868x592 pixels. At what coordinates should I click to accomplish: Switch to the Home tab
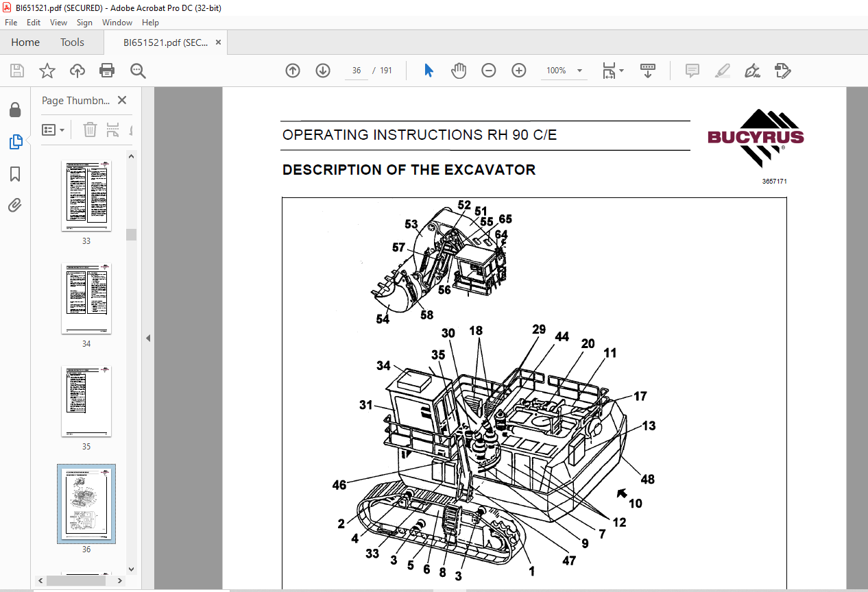(x=25, y=42)
